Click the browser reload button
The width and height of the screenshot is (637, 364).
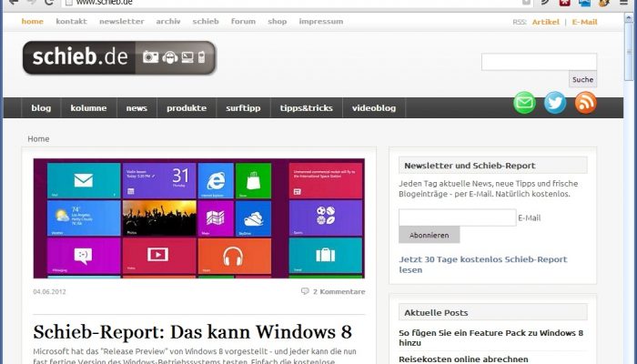point(49,3)
